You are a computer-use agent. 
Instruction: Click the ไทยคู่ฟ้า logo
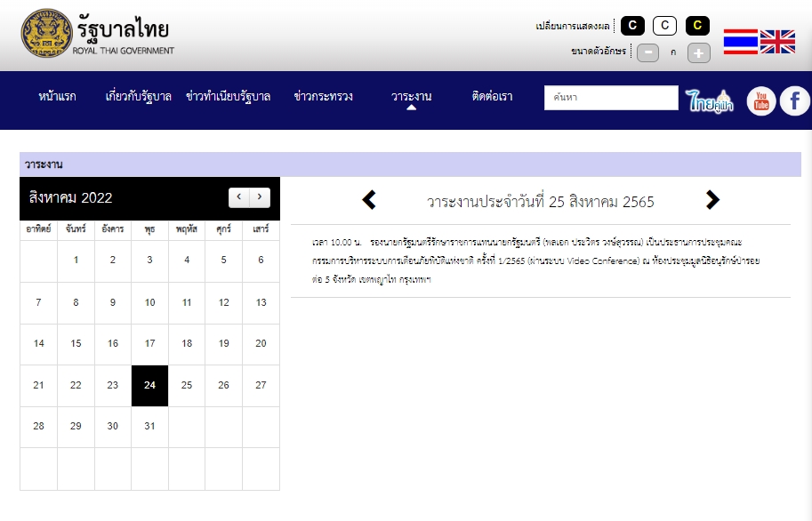click(708, 100)
